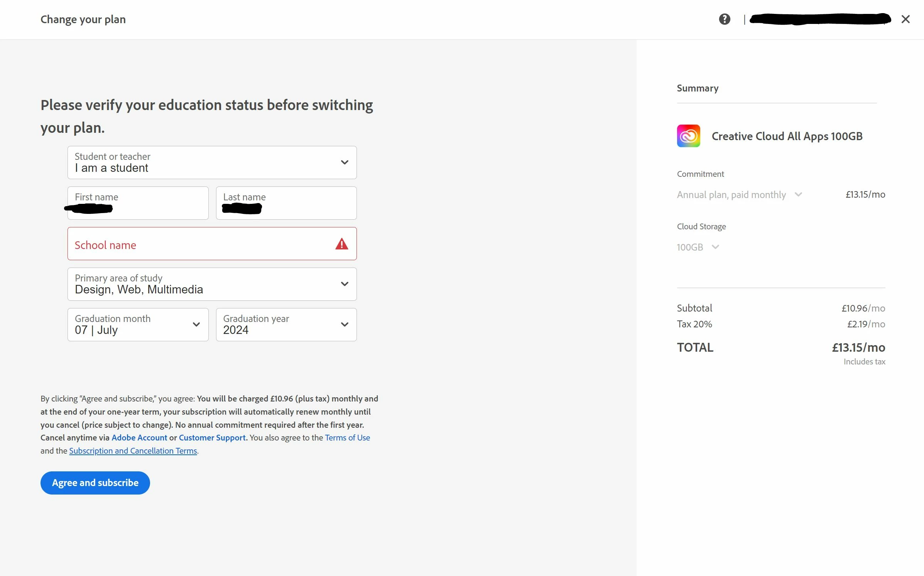Open Subscription and Cancellation Terms link
The height and width of the screenshot is (576, 924).
tap(133, 451)
